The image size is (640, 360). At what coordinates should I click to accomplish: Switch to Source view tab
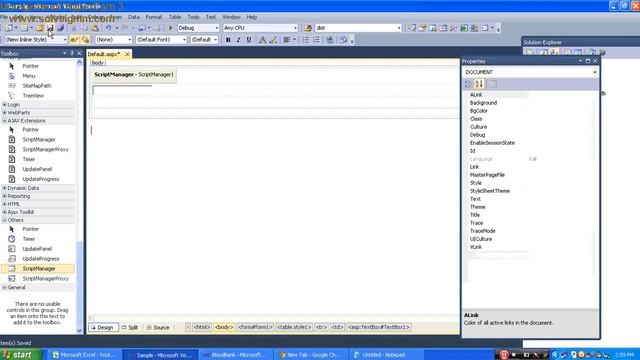click(x=158, y=327)
